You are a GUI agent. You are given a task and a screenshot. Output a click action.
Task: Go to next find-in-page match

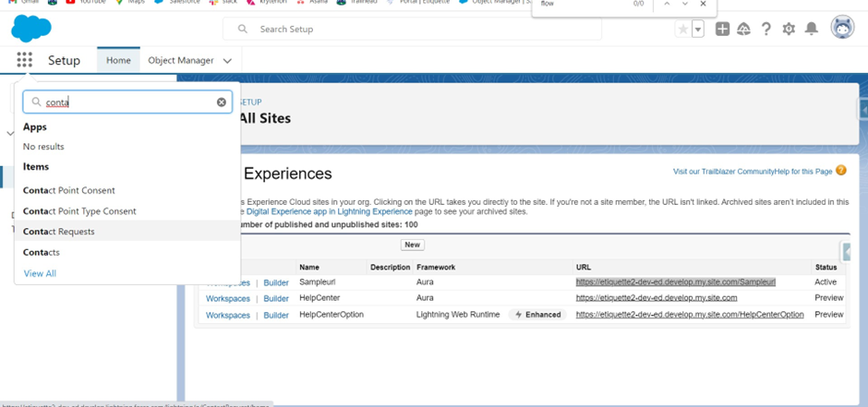coord(685,4)
